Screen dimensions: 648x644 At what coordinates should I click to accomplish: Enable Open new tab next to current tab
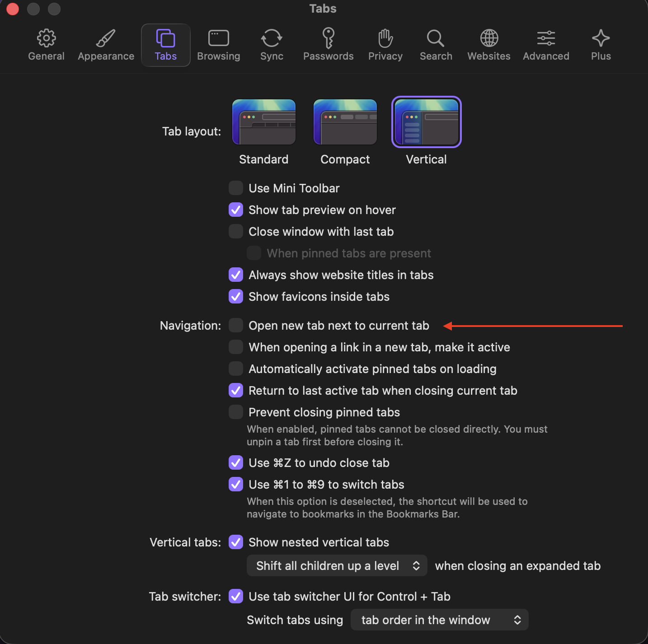(x=236, y=326)
